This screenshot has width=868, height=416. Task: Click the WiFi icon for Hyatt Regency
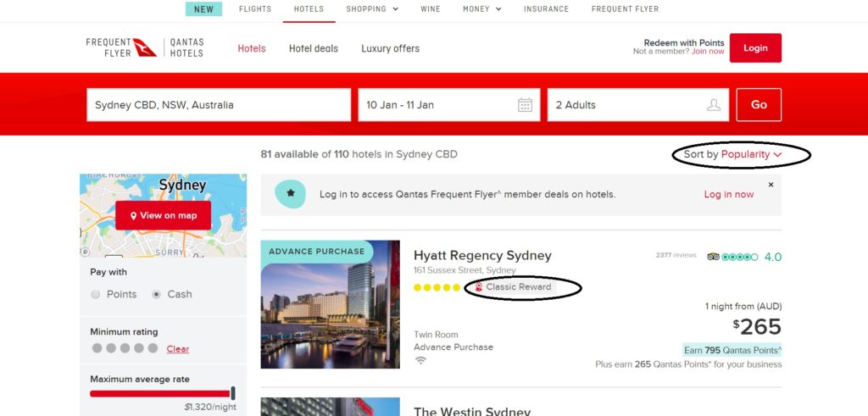pyautogui.click(x=420, y=361)
